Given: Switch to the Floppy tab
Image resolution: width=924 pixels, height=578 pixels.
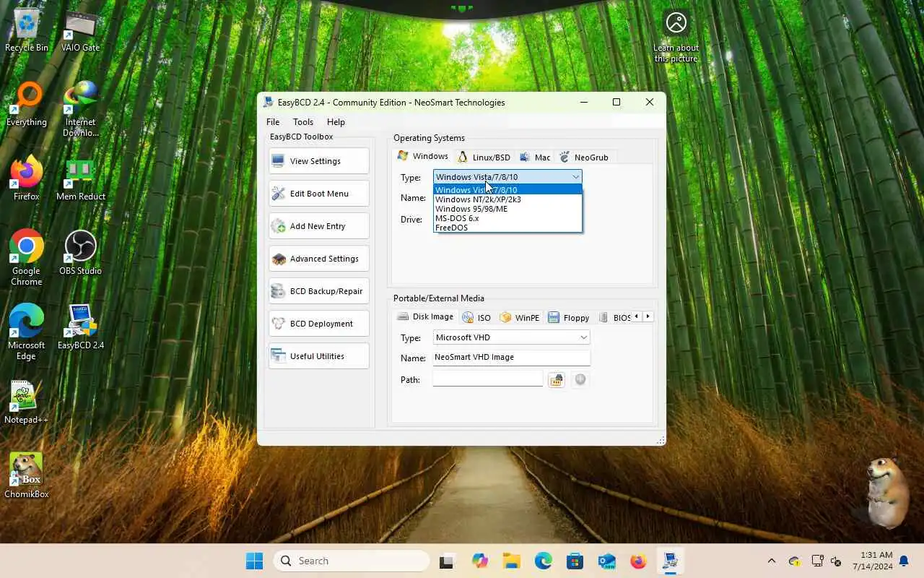Looking at the screenshot, I should coord(569,317).
